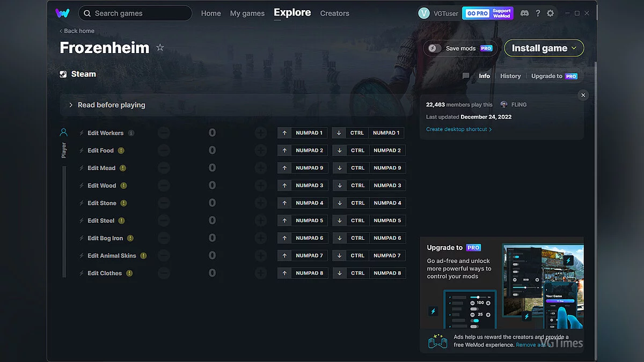The image size is (644, 362).
Task: Increase Edit Stone value with plus
Action: pos(261,203)
